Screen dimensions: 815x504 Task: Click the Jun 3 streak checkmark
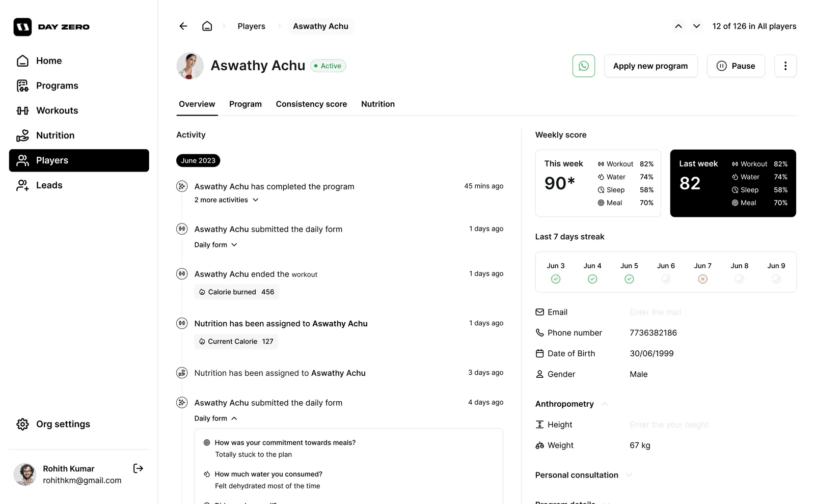pyautogui.click(x=556, y=279)
